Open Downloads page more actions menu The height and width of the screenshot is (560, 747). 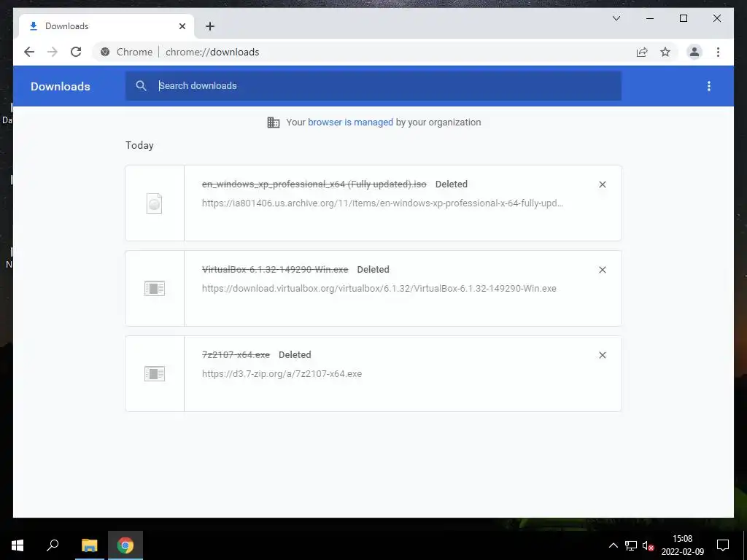(x=709, y=86)
